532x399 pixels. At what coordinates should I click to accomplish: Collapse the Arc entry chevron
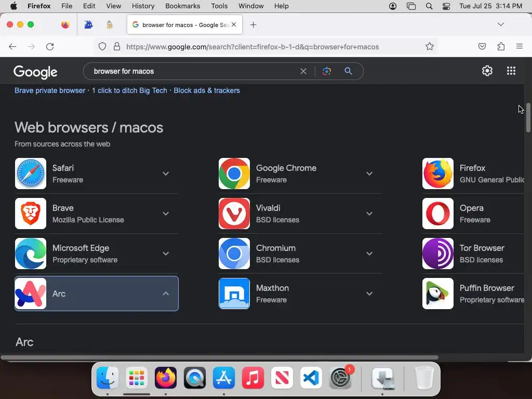tap(166, 294)
